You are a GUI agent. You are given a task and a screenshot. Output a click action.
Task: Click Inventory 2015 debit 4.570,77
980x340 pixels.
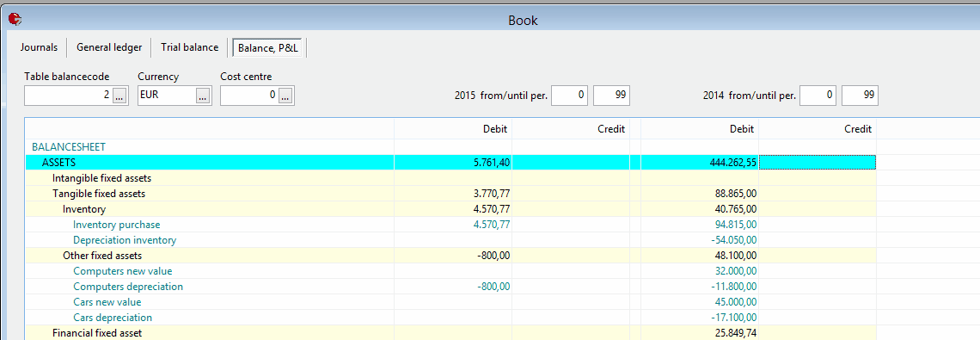point(491,209)
